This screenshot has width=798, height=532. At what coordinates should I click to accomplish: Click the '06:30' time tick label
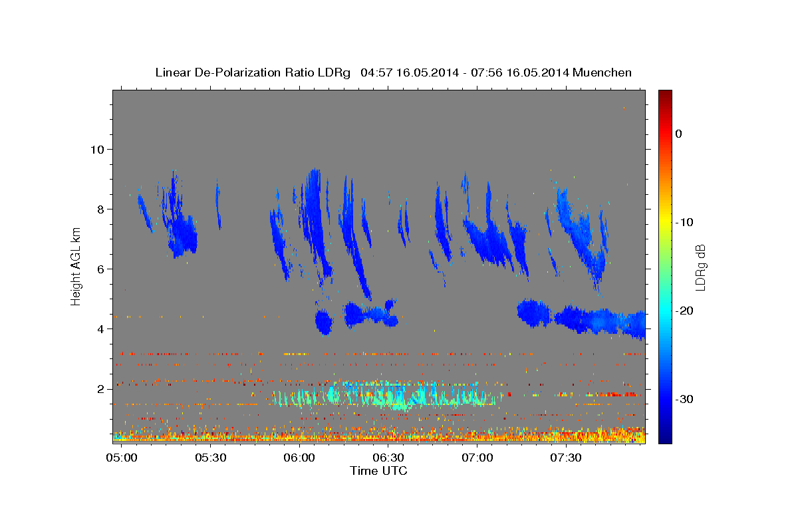(389, 458)
